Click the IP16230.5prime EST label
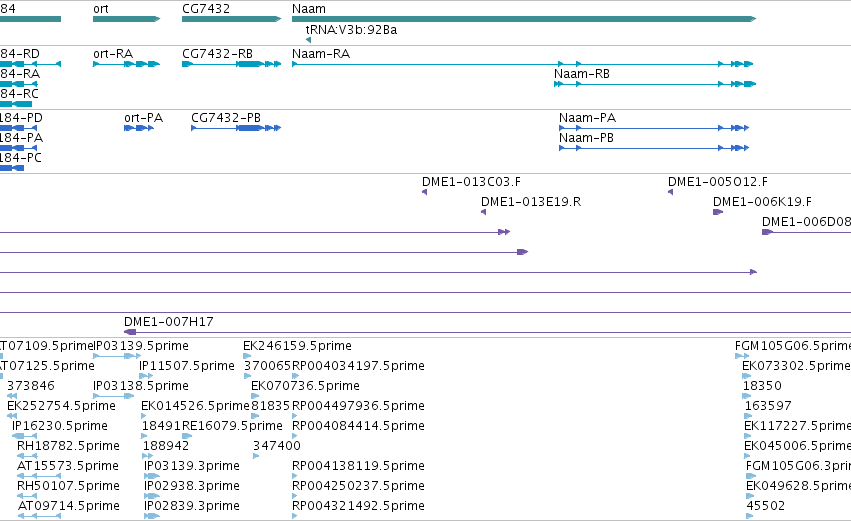This screenshot has width=851, height=521. (60, 425)
